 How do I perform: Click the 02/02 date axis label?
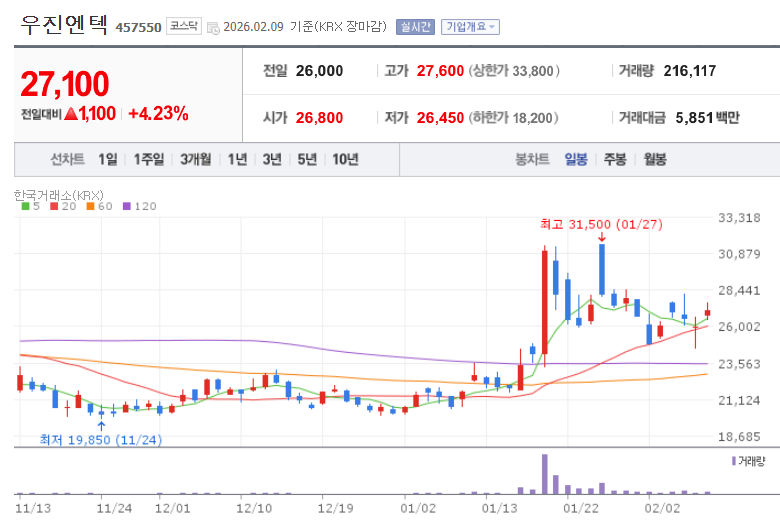[x=662, y=509]
